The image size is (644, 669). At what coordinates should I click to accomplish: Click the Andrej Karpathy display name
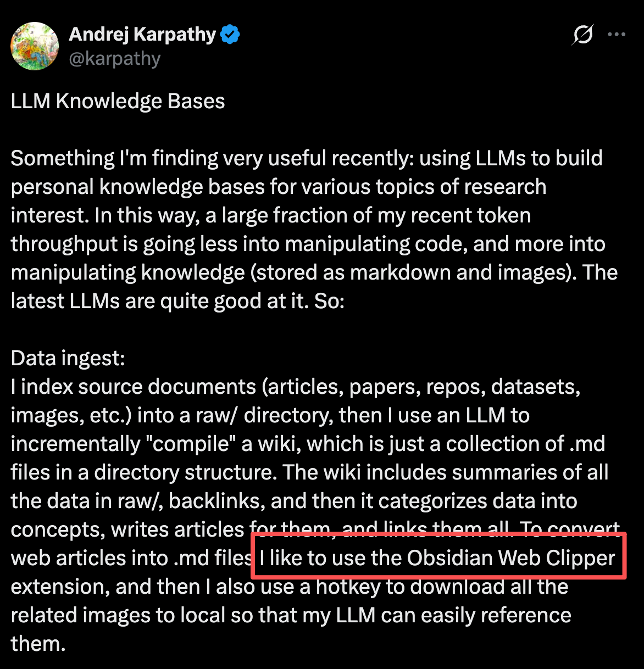pyautogui.click(x=142, y=34)
